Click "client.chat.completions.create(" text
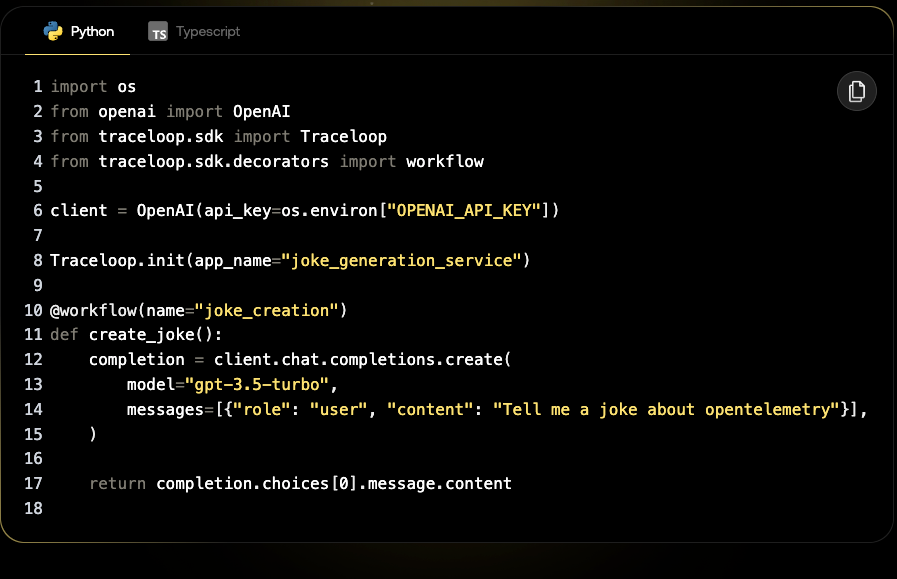Viewport: 897px width, 579px height. (363, 360)
